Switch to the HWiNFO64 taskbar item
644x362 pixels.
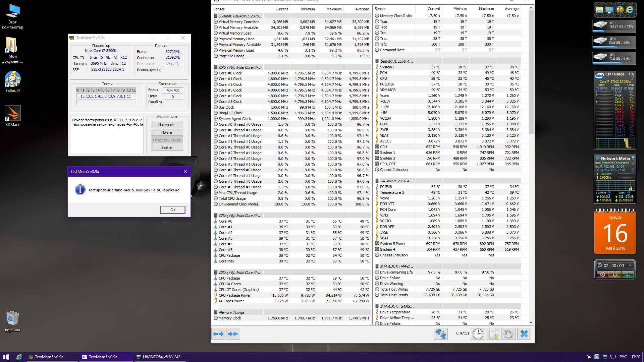click(x=160, y=357)
